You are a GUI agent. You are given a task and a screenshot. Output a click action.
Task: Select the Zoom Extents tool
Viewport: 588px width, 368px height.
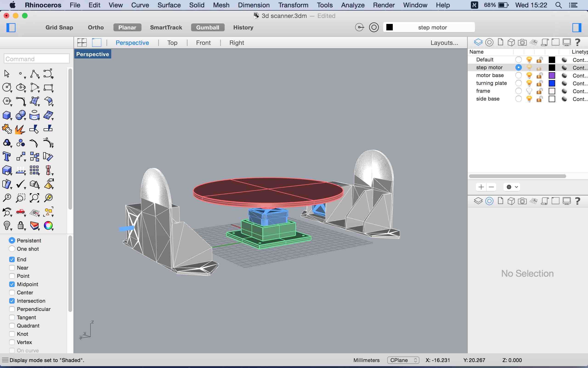click(x=34, y=198)
